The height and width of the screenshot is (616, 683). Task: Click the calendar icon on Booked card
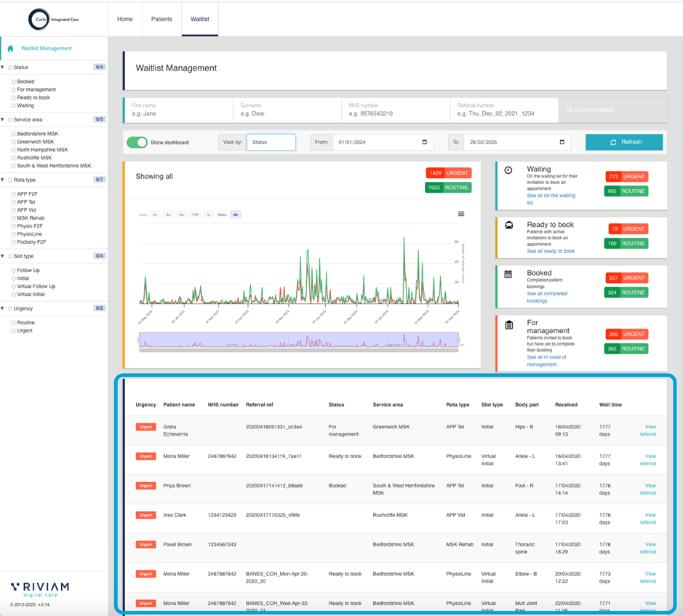[508, 274]
